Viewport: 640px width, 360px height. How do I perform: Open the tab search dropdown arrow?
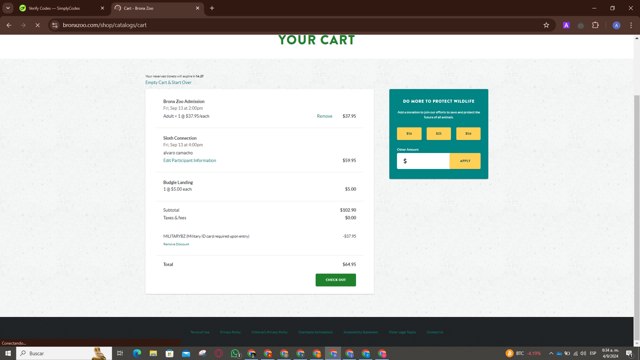pyautogui.click(x=8, y=8)
